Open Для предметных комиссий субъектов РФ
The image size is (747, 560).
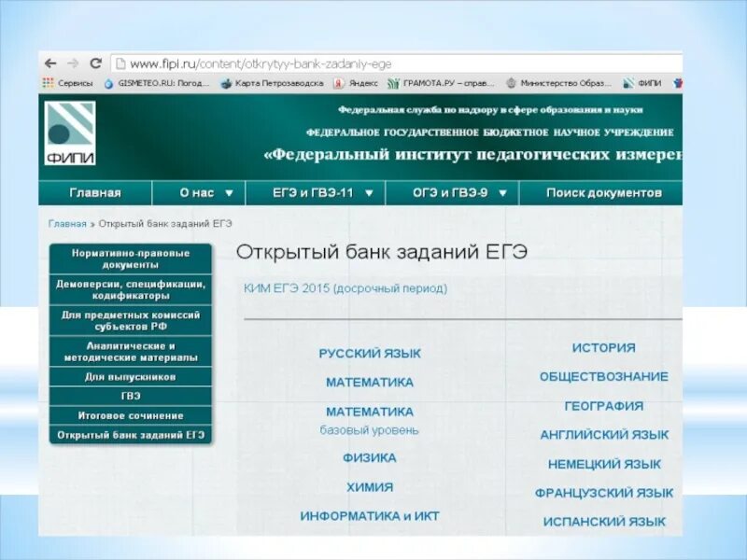(131, 321)
